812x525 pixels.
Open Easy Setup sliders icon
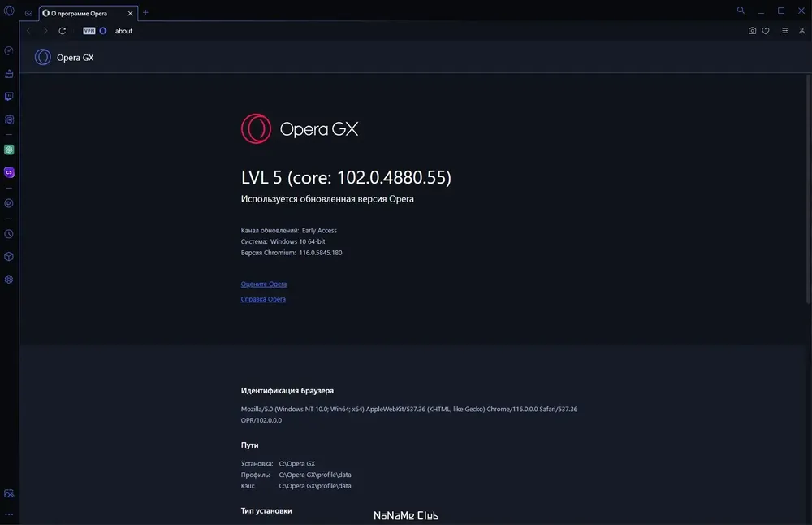click(785, 31)
